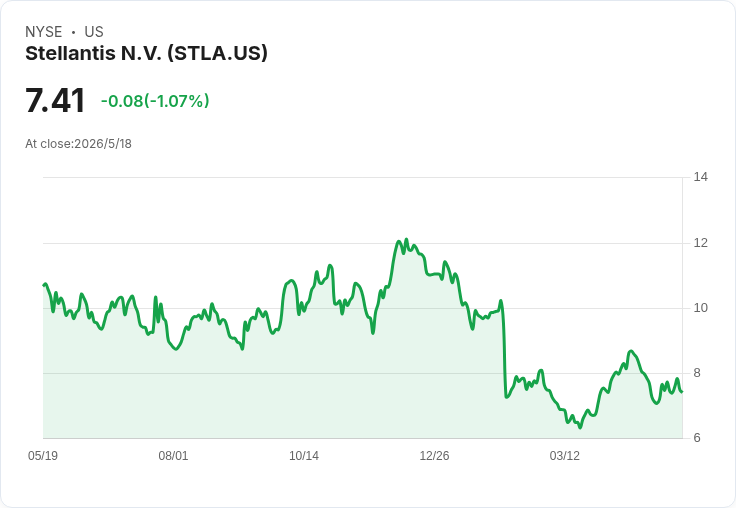Click the Stellantis N.V. (STLA.US) title
Viewport: 736px width, 508px height.
point(146,54)
